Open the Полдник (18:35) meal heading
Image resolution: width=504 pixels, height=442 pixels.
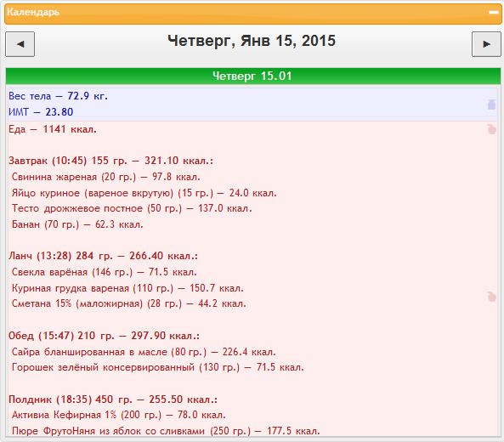tap(113, 399)
